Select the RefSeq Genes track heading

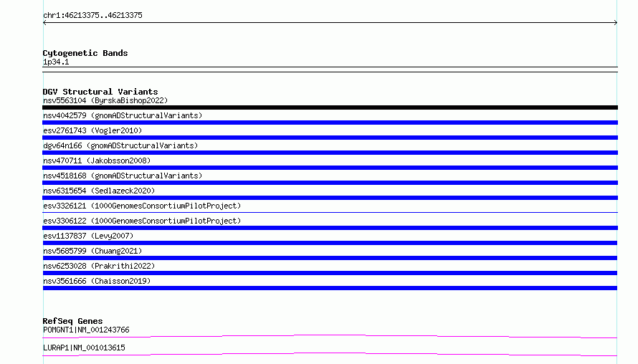coord(72,321)
